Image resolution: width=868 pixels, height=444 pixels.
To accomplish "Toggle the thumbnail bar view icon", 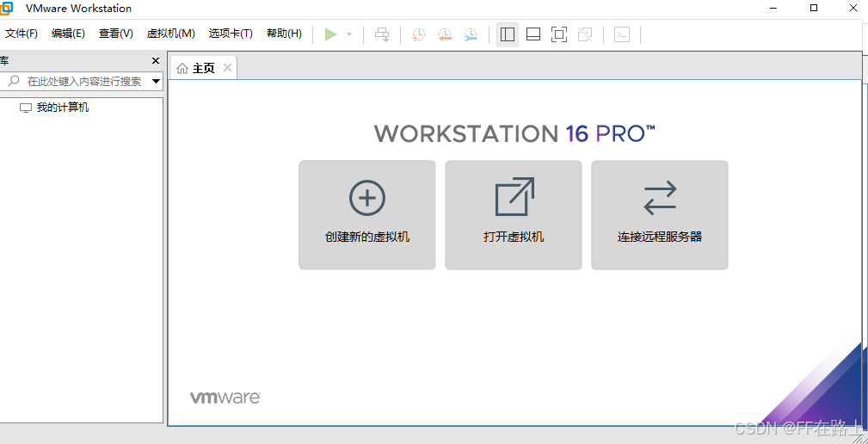I will (533, 34).
